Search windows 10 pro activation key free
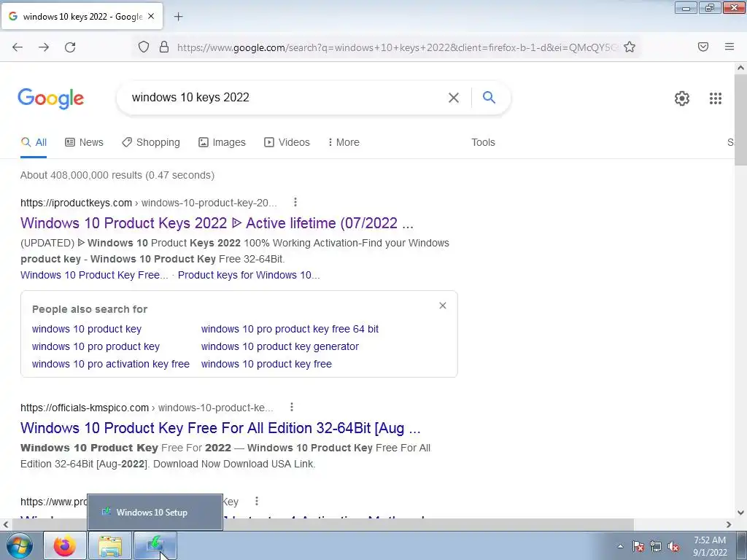 tap(111, 365)
